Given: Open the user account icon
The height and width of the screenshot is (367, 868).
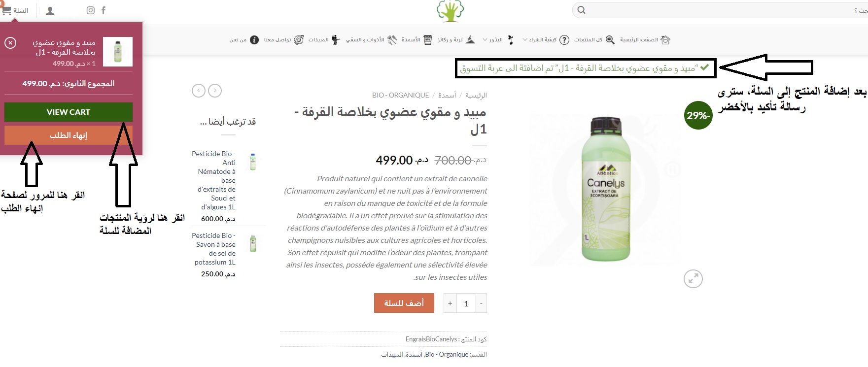Looking at the screenshot, I should click(x=50, y=10).
